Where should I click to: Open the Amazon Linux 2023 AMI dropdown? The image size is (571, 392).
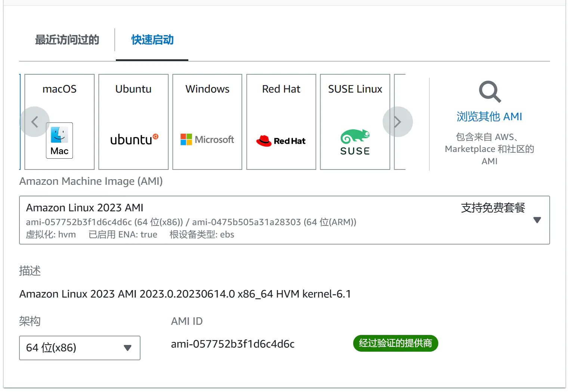284,220
